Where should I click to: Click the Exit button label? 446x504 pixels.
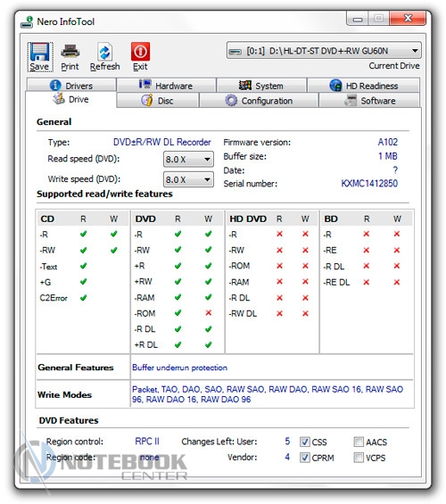(140, 67)
